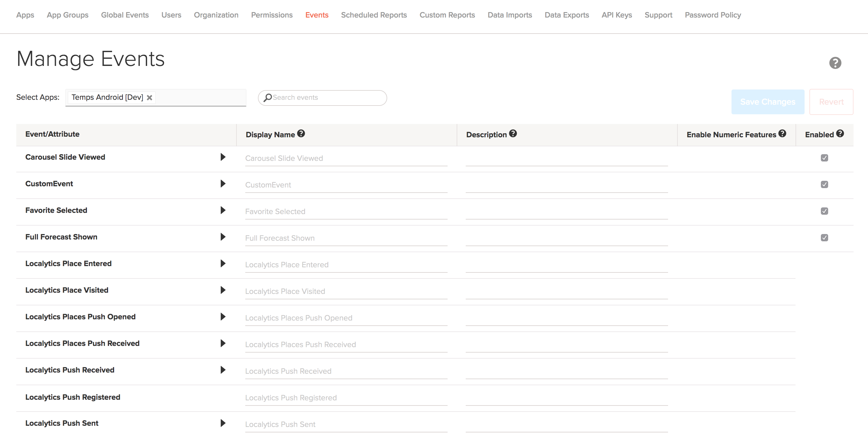
Task: Expand Localytics Push Sent row
Action: point(223,423)
